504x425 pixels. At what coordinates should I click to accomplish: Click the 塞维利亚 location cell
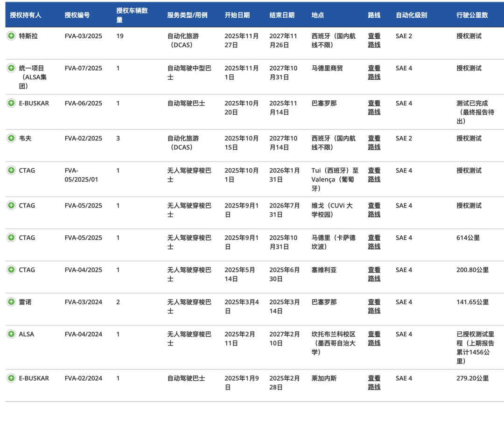click(x=324, y=270)
